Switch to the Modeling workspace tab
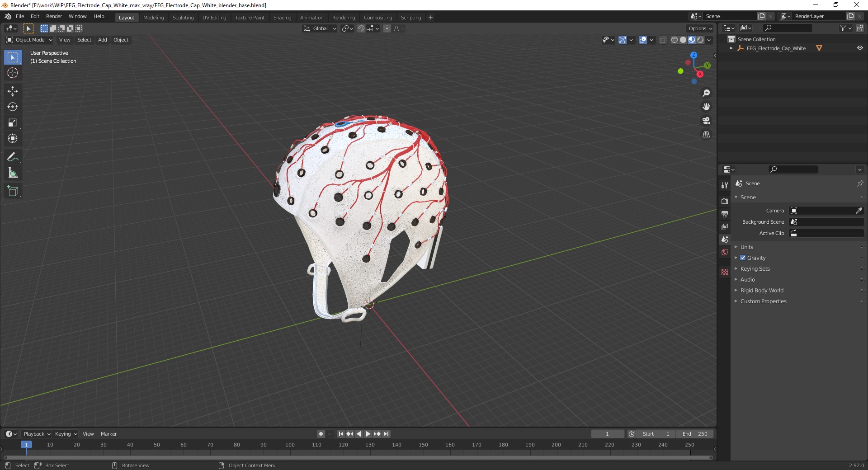Screen dimensions: 868x470 (153, 18)
